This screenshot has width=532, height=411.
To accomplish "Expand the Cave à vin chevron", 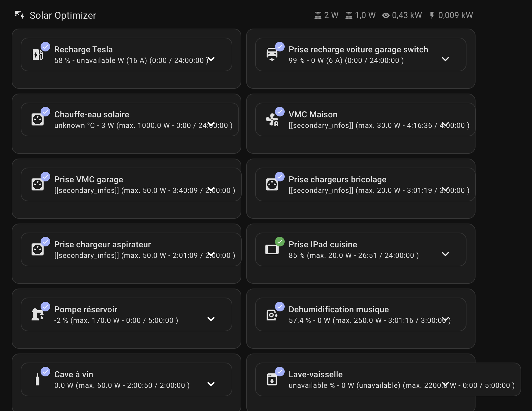I will [211, 384].
